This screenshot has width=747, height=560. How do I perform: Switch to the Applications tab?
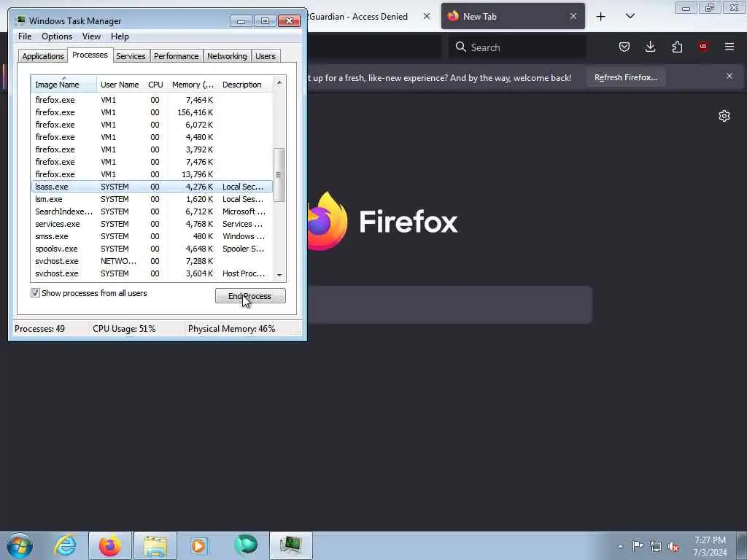point(43,56)
